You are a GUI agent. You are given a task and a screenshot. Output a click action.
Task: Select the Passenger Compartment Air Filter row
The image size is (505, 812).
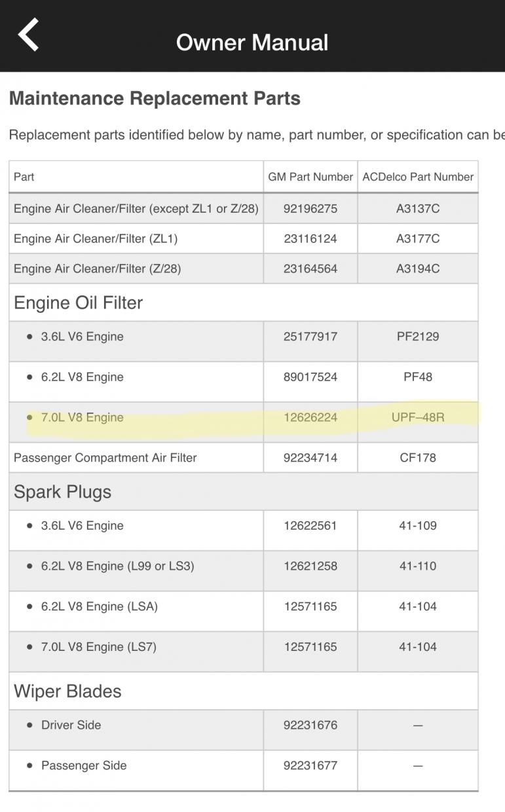[105, 458]
